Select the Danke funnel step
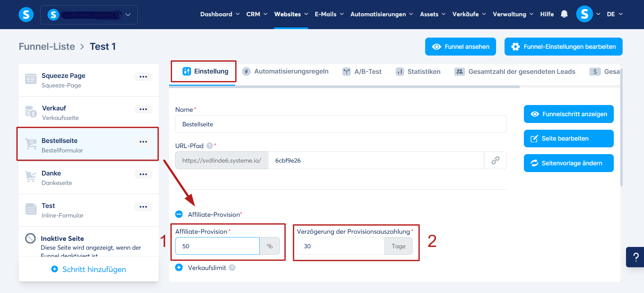The height and width of the screenshot is (293, 644). 89,178
